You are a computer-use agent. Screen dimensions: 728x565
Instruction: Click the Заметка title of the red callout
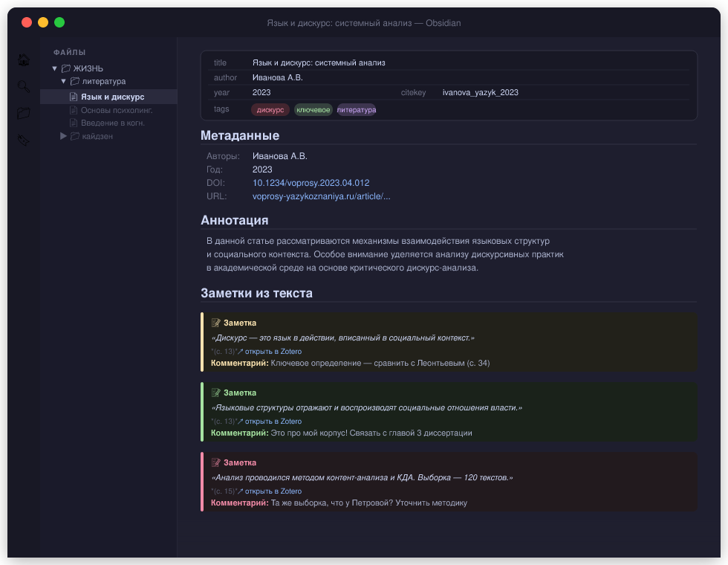239,462
